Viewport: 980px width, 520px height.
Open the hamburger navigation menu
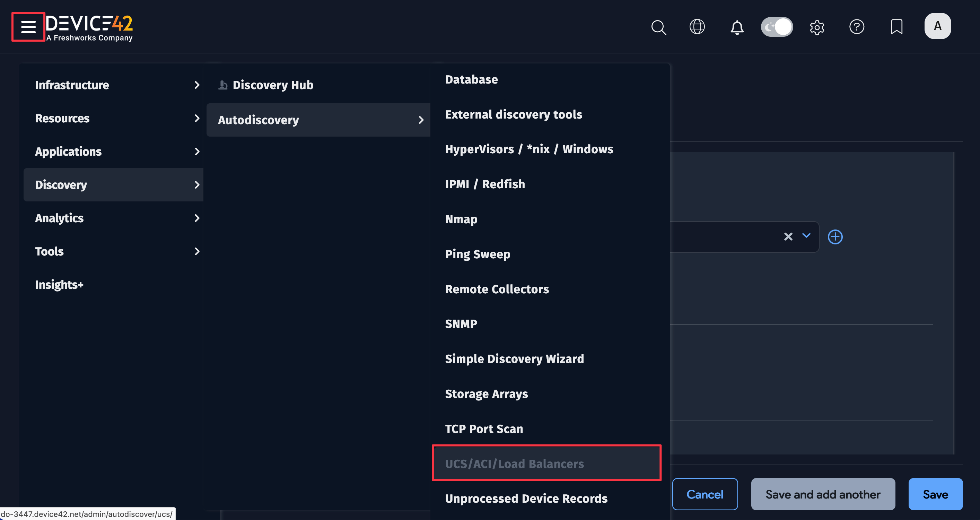point(28,27)
